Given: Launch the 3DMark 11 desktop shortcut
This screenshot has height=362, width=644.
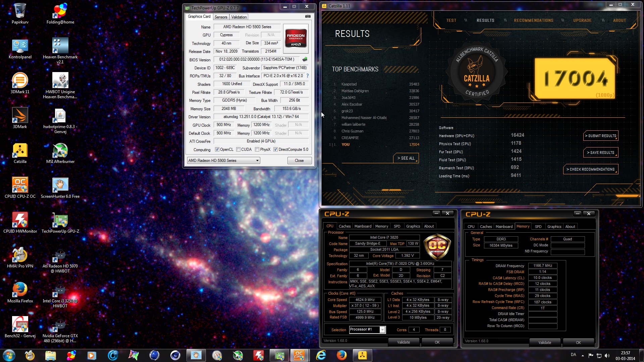Looking at the screenshot, I should [20, 83].
